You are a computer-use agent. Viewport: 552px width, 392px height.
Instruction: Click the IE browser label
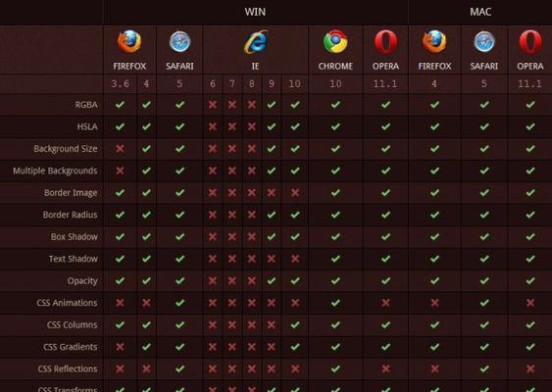[255, 67]
